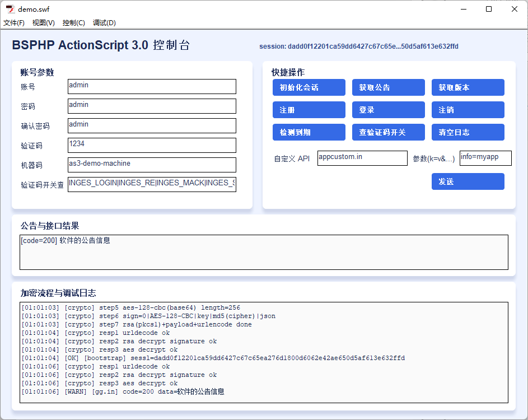Open the 视图(V) menu
The image size is (528, 420).
44,22
